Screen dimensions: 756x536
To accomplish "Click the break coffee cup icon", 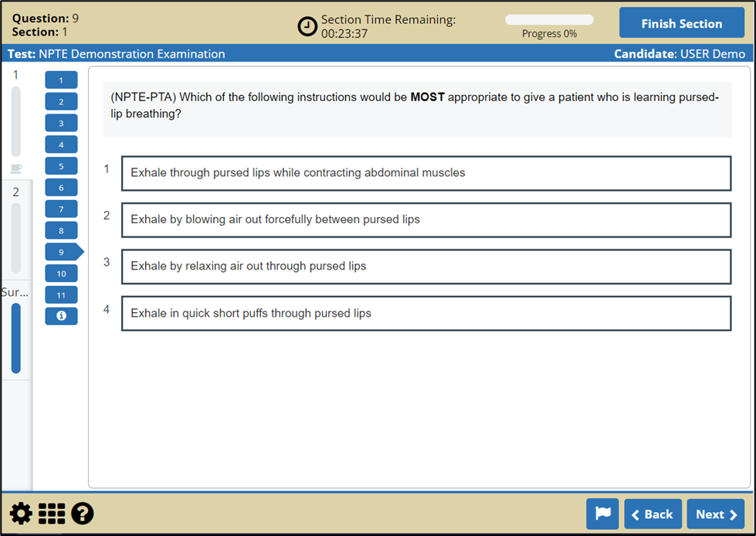I will [16, 168].
